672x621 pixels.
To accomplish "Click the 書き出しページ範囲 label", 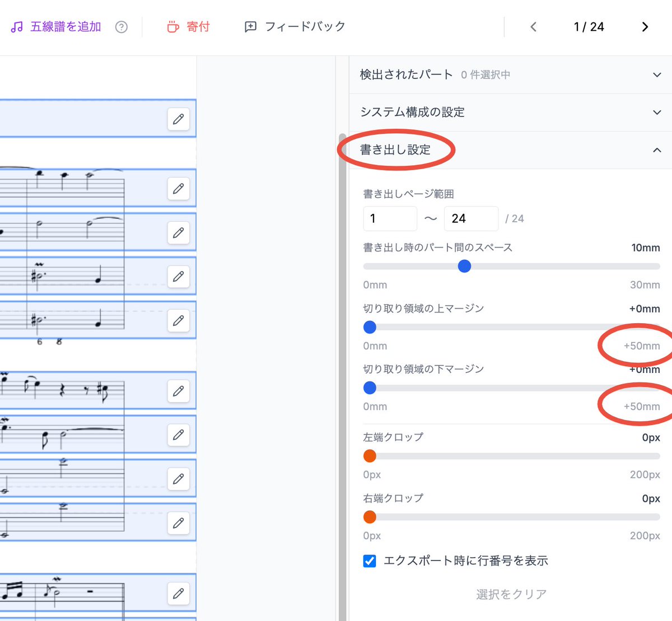I will [408, 194].
